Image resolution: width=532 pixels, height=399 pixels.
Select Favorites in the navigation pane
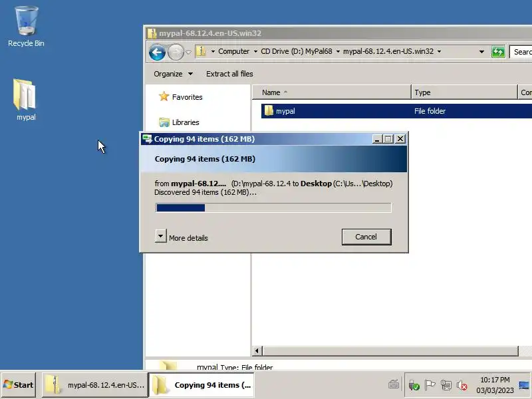[181, 97]
